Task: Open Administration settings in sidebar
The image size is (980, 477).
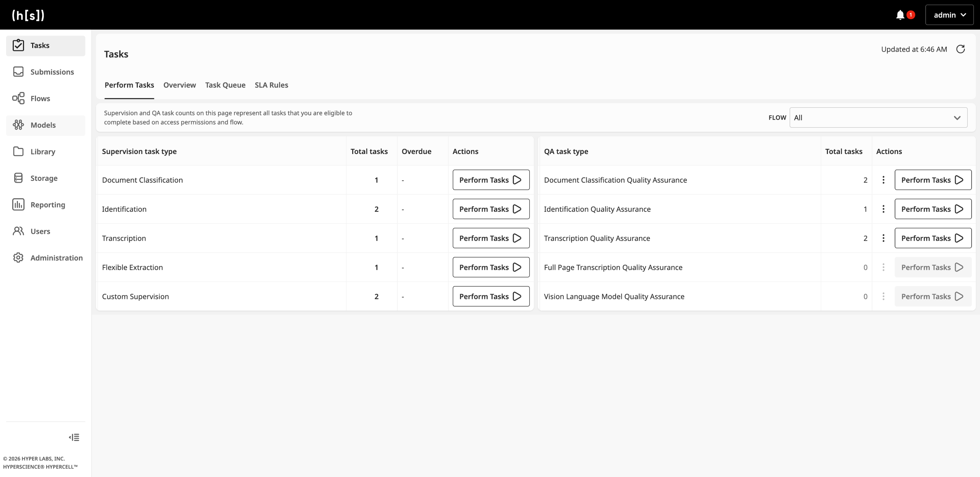Action: [56, 258]
